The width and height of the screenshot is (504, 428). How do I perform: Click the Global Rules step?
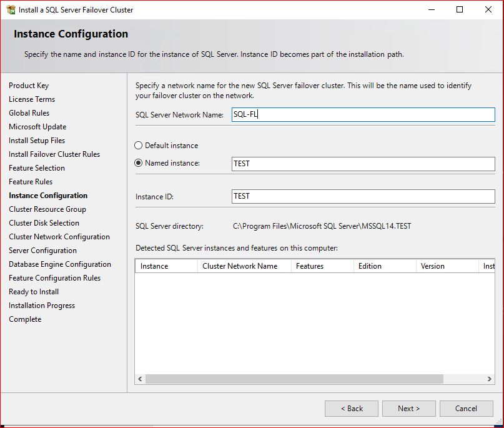29,113
